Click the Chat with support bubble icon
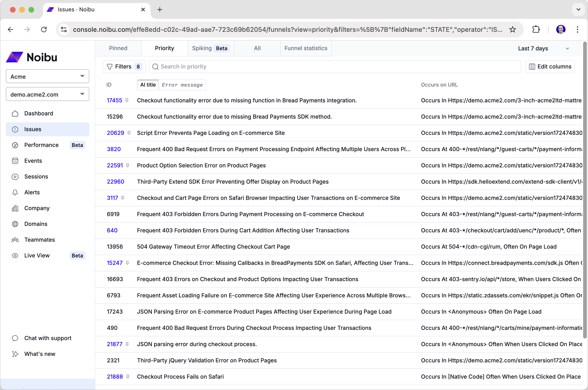Screen dimensions: 588x390 pos(15,338)
